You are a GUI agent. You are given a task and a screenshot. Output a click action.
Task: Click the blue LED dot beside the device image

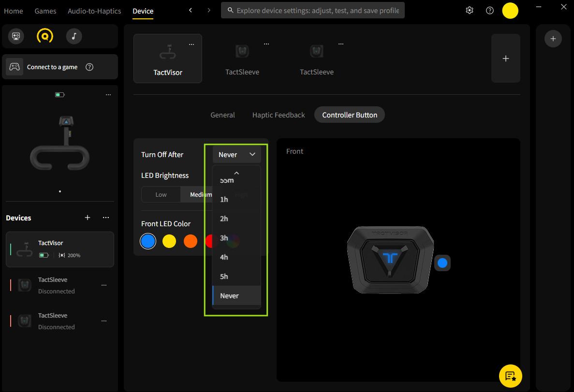(x=442, y=263)
